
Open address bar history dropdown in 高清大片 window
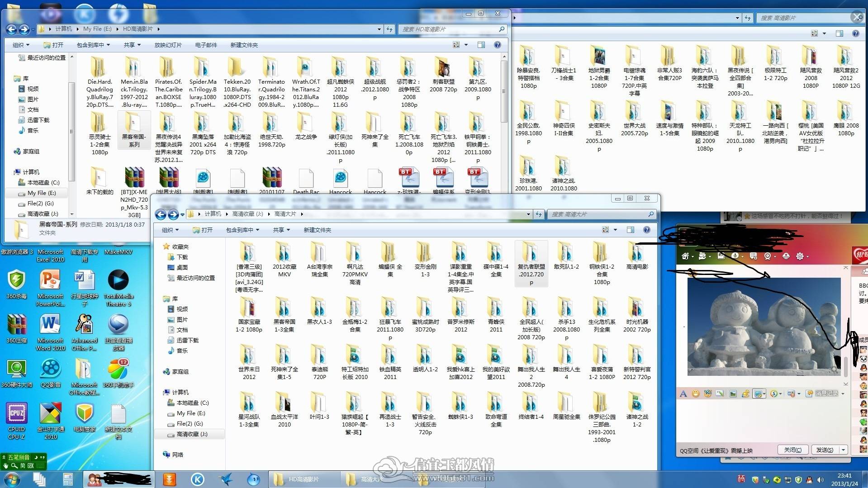pyautogui.click(x=528, y=214)
